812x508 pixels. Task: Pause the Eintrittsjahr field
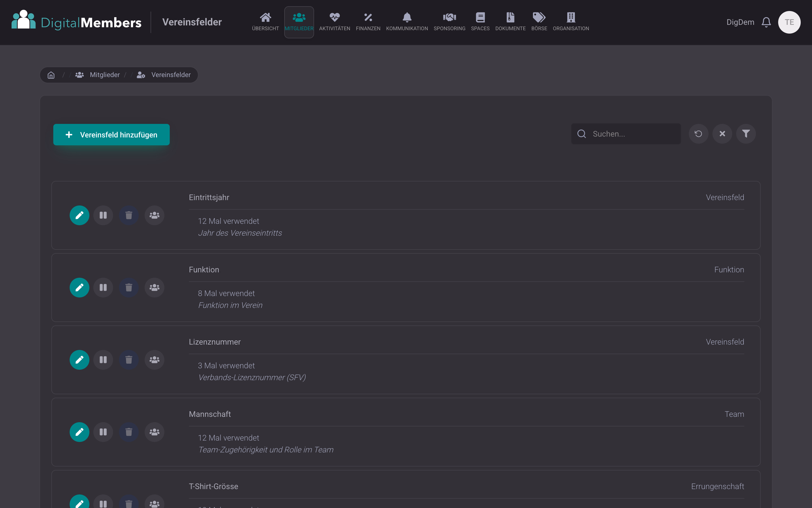pos(103,215)
